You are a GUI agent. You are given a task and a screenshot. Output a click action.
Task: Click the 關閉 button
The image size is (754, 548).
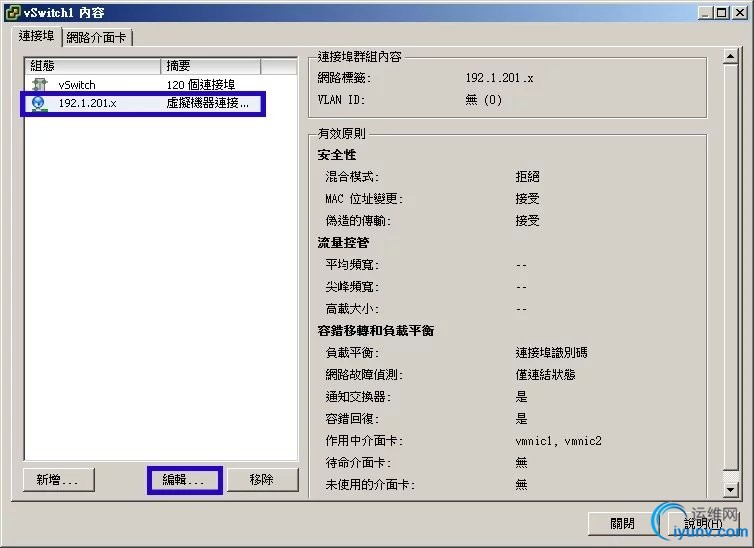pos(623,523)
